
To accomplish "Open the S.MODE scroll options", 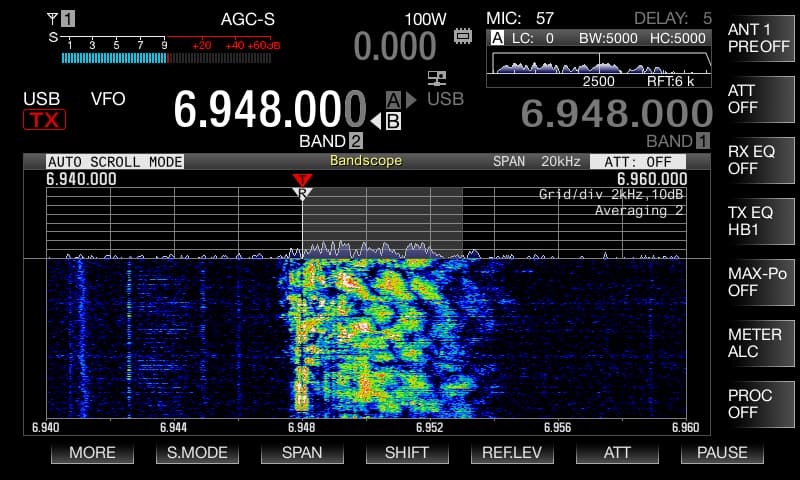I will (x=197, y=452).
